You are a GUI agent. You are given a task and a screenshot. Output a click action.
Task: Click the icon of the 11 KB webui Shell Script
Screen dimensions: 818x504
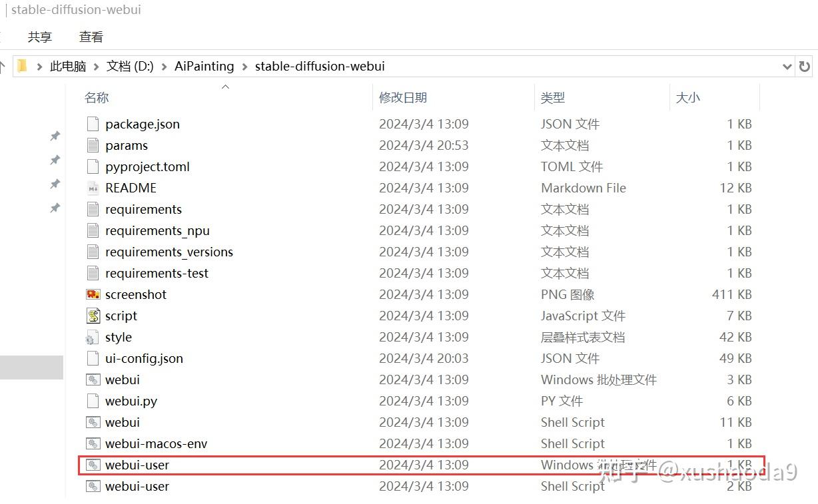click(93, 422)
